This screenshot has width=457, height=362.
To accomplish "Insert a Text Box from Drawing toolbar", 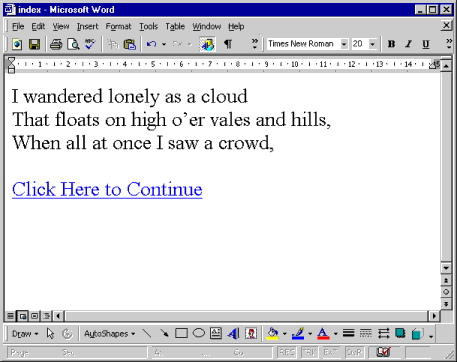I will (216, 334).
